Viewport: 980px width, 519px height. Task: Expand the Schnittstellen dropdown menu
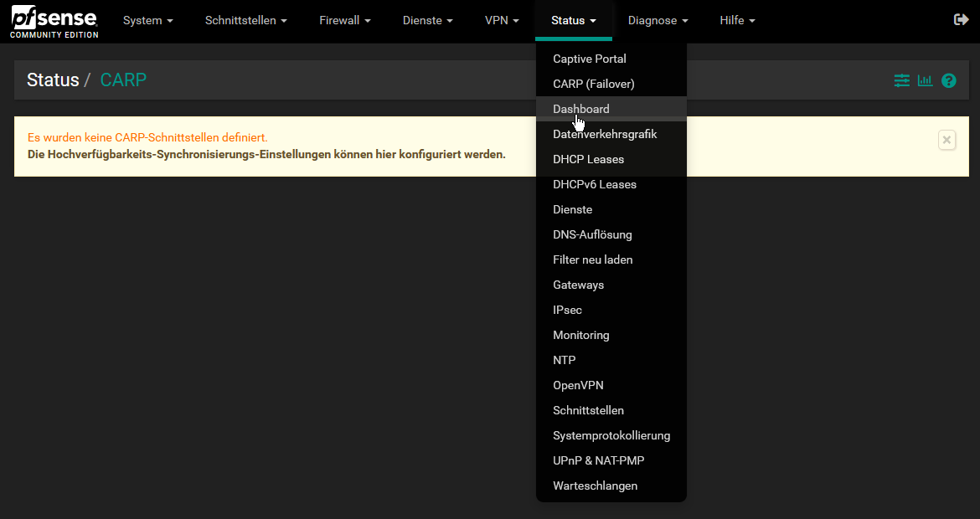[246, 21]
